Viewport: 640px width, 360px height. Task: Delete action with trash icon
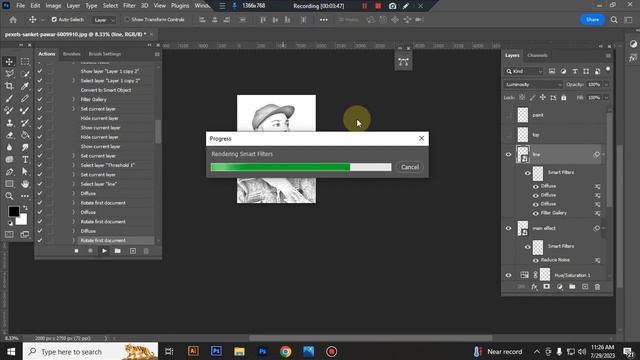coord(146,251)
